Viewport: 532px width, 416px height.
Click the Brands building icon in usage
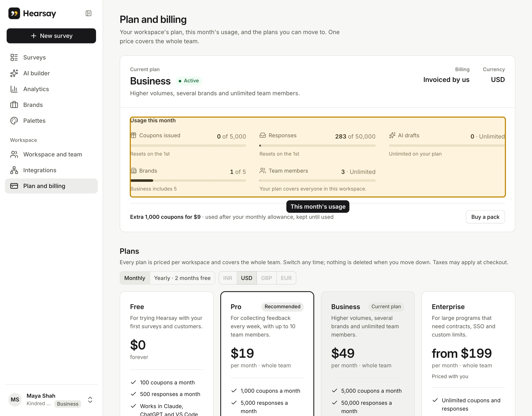click(133, 170)
